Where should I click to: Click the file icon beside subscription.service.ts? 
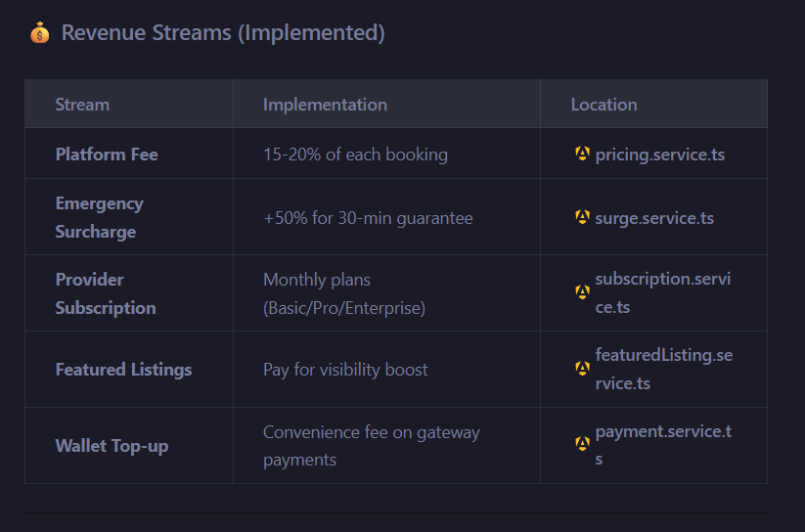click(582, 292)
